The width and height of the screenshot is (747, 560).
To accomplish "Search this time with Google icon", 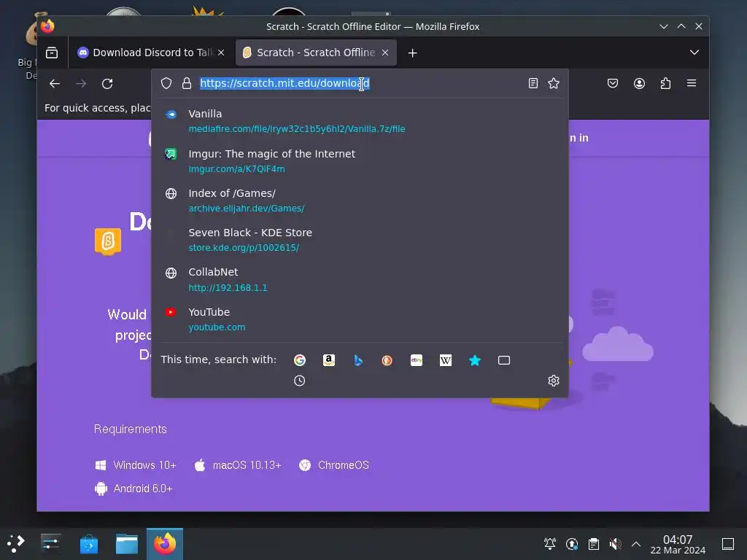I will pos(300,360).
